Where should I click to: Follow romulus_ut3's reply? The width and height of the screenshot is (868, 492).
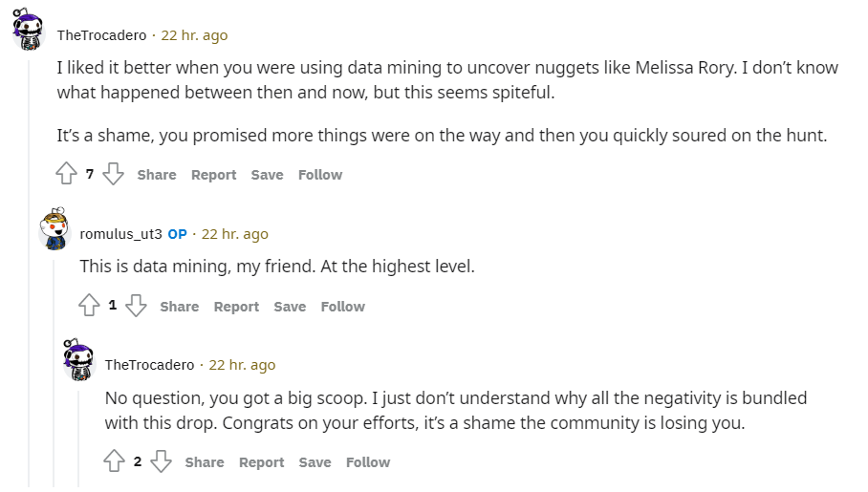click(342, 307)
